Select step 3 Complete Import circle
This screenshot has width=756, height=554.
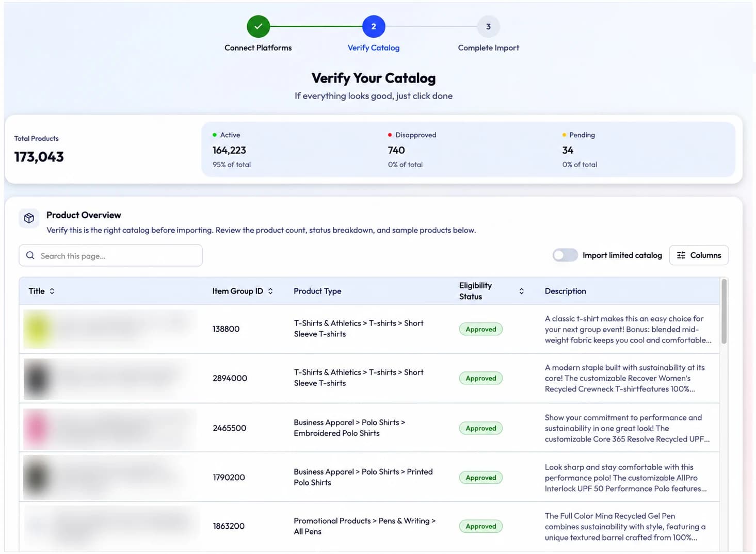pos(488,26)
